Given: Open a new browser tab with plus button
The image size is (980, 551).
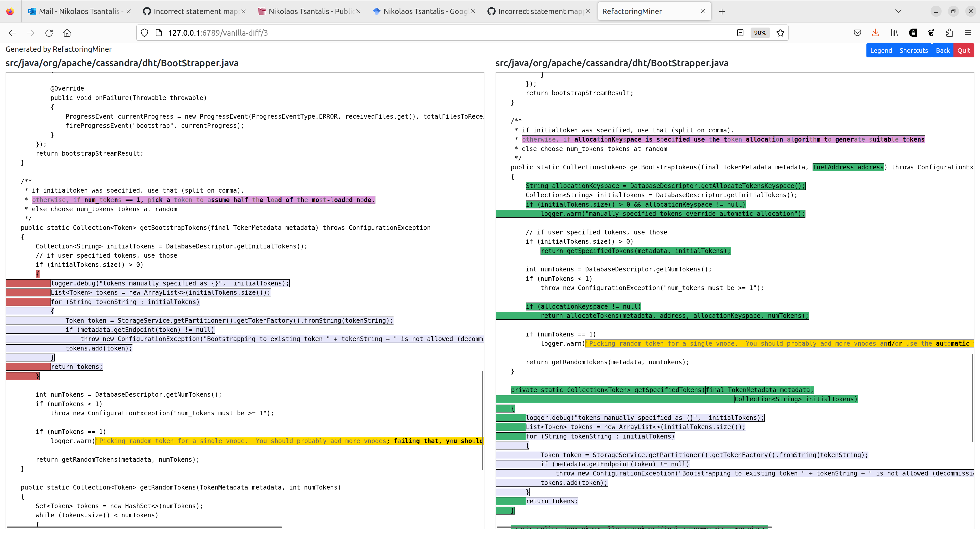Looking at the screenshot, I should 722,11.
